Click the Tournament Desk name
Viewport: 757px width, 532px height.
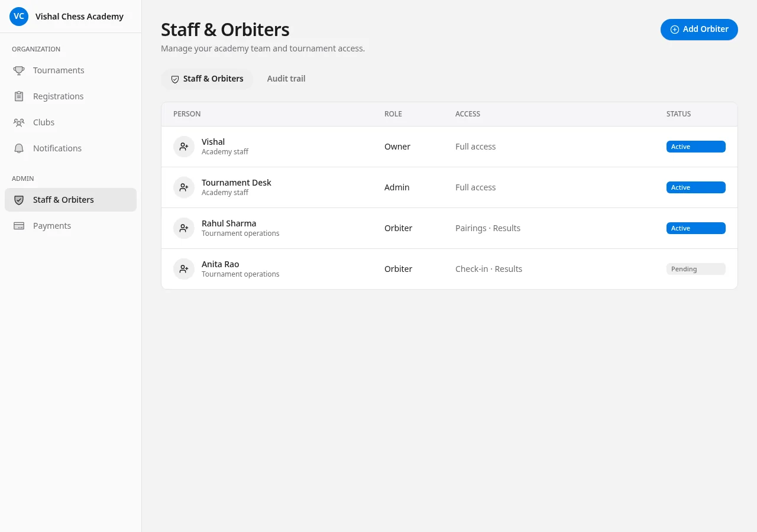(x=237, y=183)
